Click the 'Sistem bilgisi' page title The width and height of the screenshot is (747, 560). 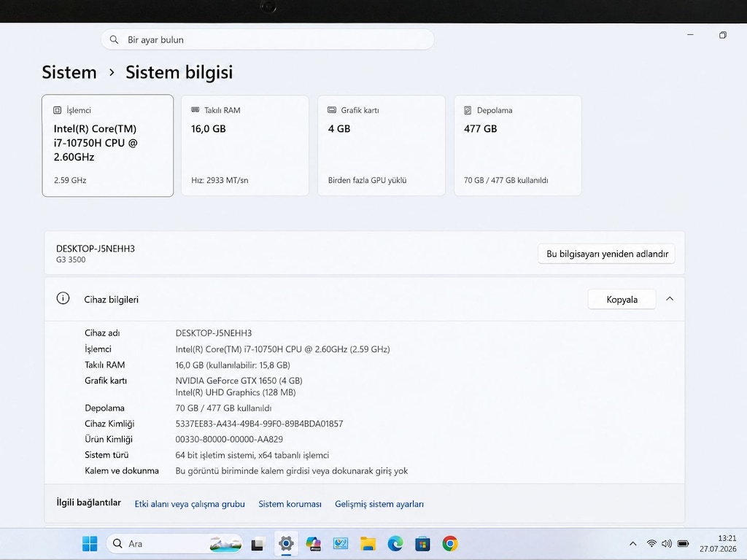179,72
